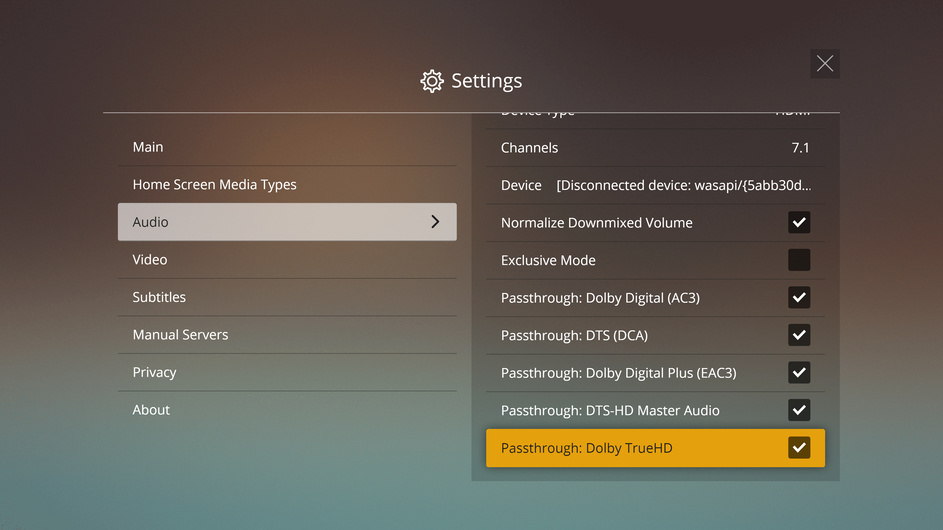Screen dimensions: 943x530
Task: Toggle Passthrough: Dolby Digital Plus (EAC3) checkbox
Action: [799, 372]
